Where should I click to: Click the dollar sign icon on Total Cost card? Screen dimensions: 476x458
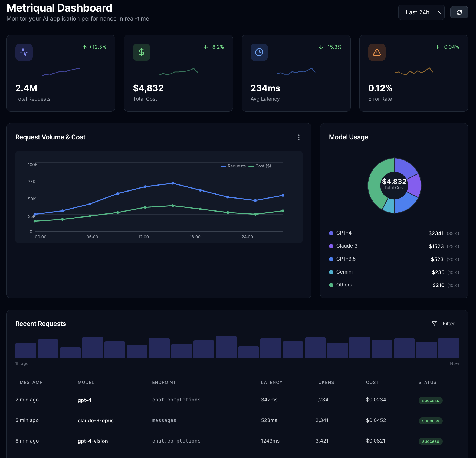coord(141,52)
